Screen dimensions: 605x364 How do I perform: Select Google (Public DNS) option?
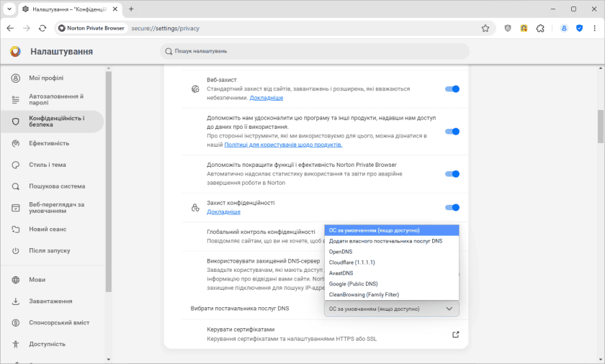click(392, 284)
